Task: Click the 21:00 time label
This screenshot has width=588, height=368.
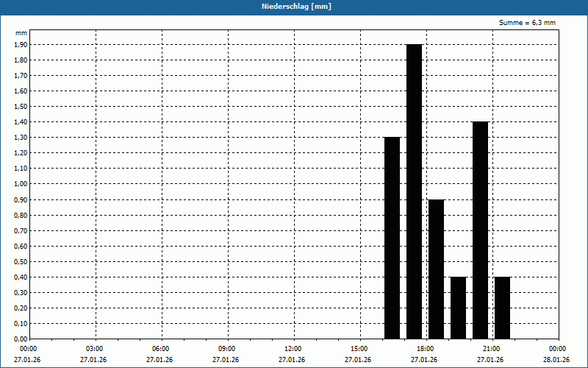Action: pyautogui.click(x=491, y=349)
